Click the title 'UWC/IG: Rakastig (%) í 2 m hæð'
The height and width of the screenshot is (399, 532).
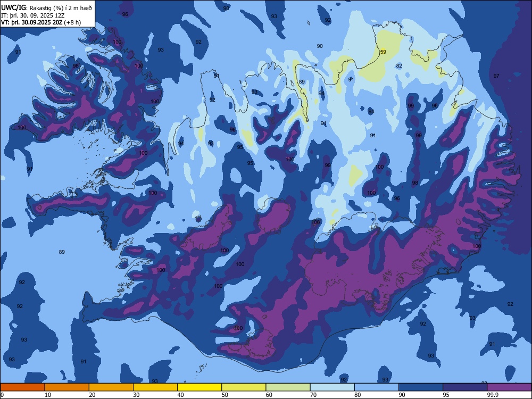coord(46,8)
